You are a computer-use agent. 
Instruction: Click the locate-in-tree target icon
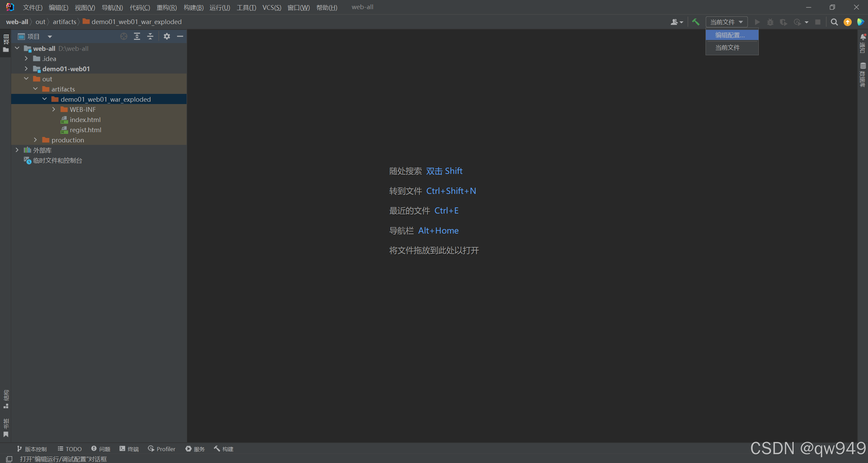(x=124, y=36)
